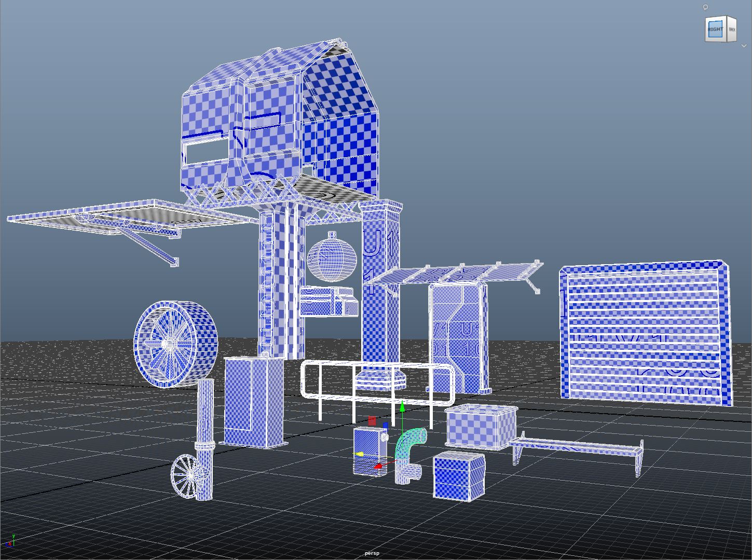752x560 pixels.
Task: Click the RIGHT face of the ViewCube
Action: [715, 29]
